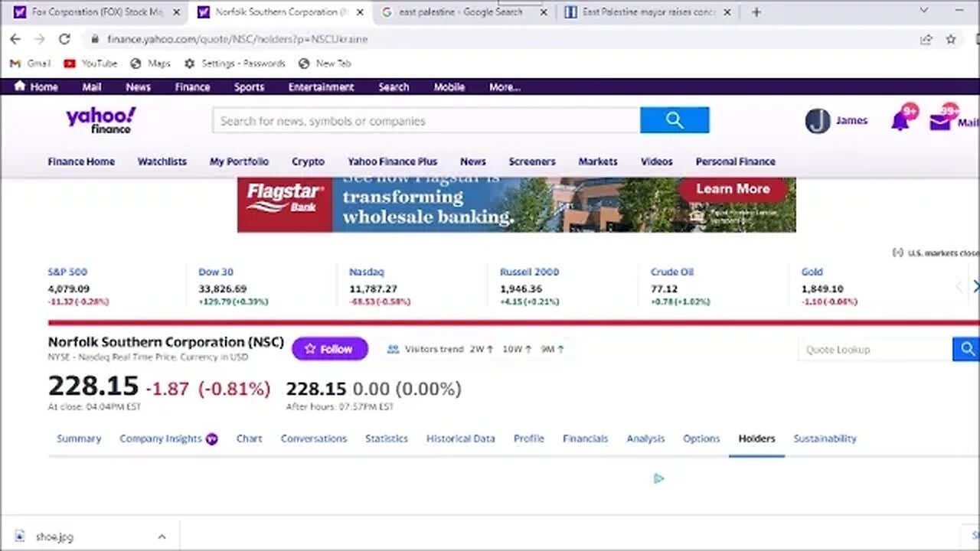
Task: Open the Analysis tab
Action: point(645,439)
